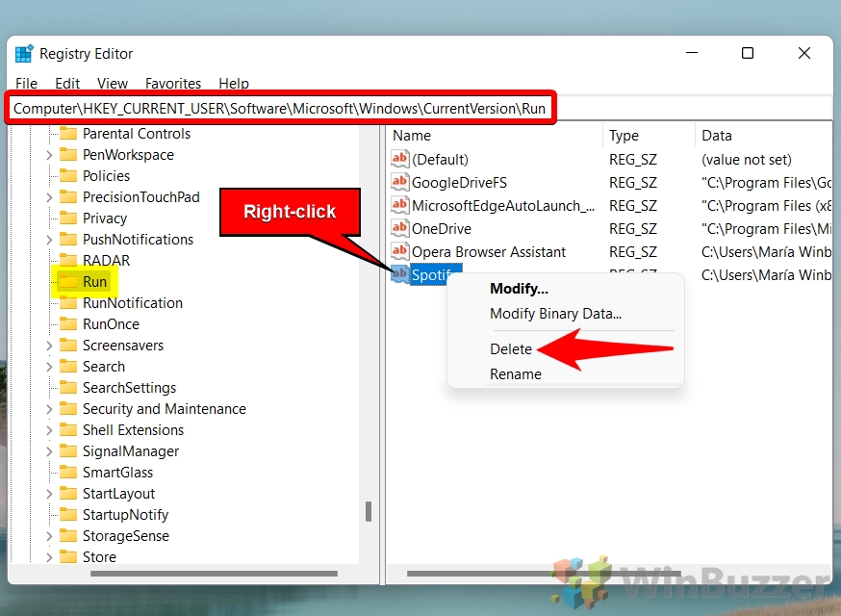Expand the PushNotifications key
841x616 pixels.
49,240
